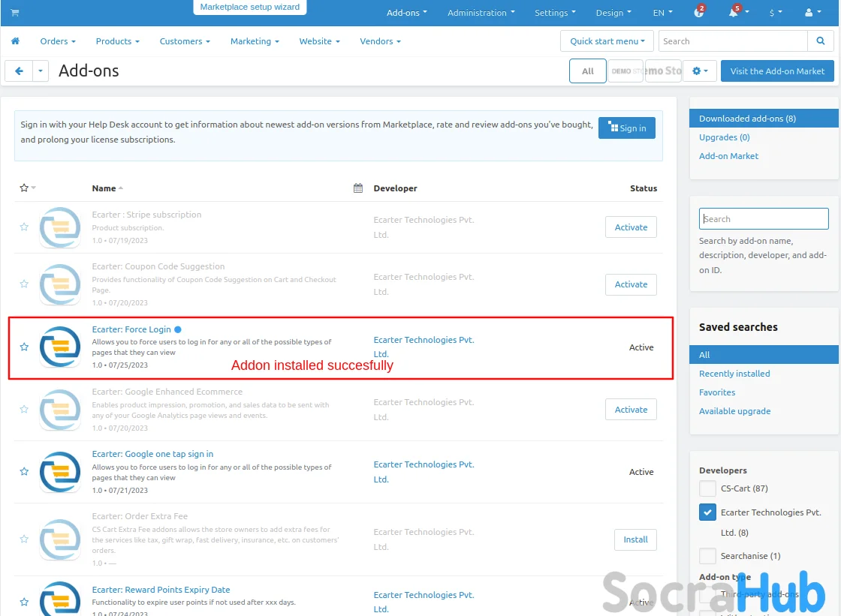Viewport: 841px width, 616px height.
Task: Open the notifications bell icon
Action: (x=733, y=12)
